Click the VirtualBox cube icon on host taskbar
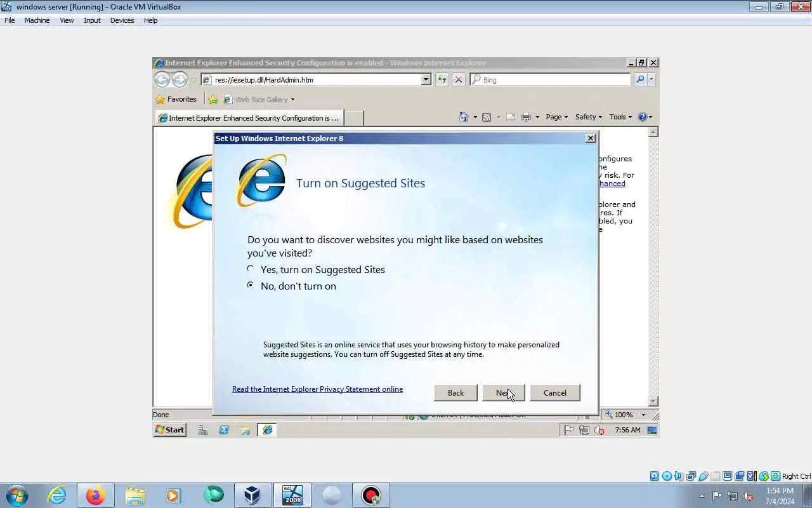This screenshot has height=508, width=812. point(252,495)
